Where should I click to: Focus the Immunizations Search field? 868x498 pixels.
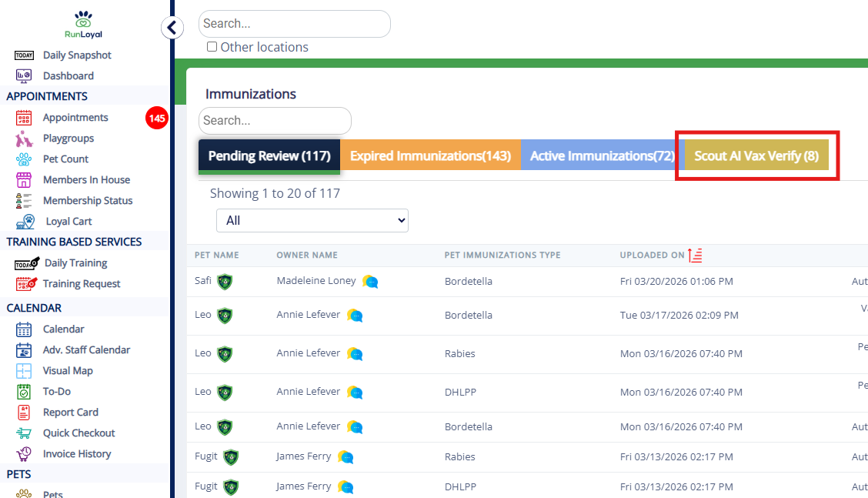[x=275, y=121]
